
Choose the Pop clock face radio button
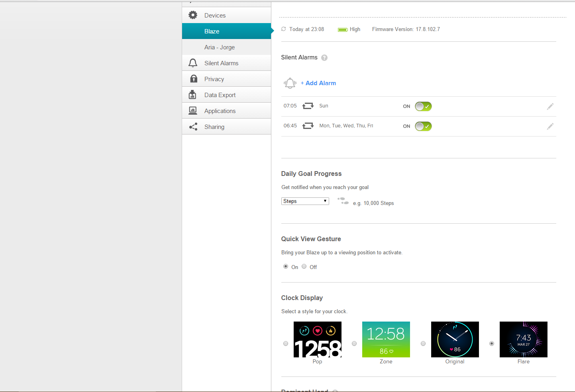tap(286, 343)
